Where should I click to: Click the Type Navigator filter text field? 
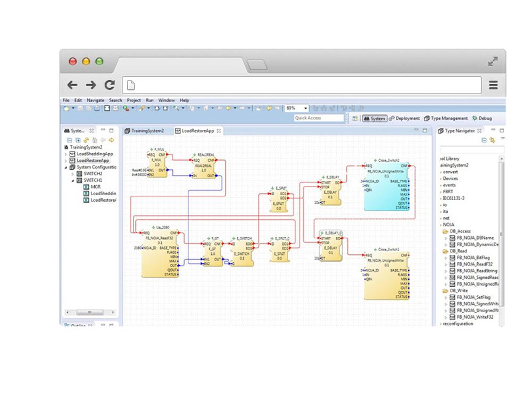point(472,149)
